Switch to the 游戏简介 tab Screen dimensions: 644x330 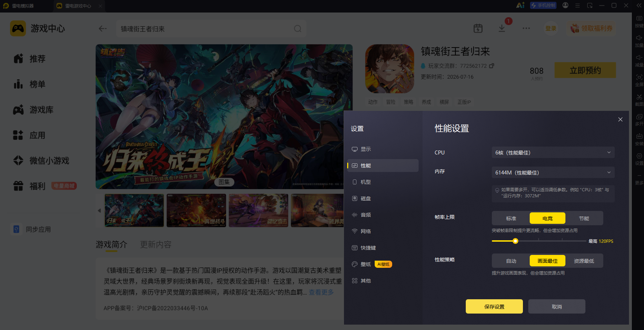111,245
